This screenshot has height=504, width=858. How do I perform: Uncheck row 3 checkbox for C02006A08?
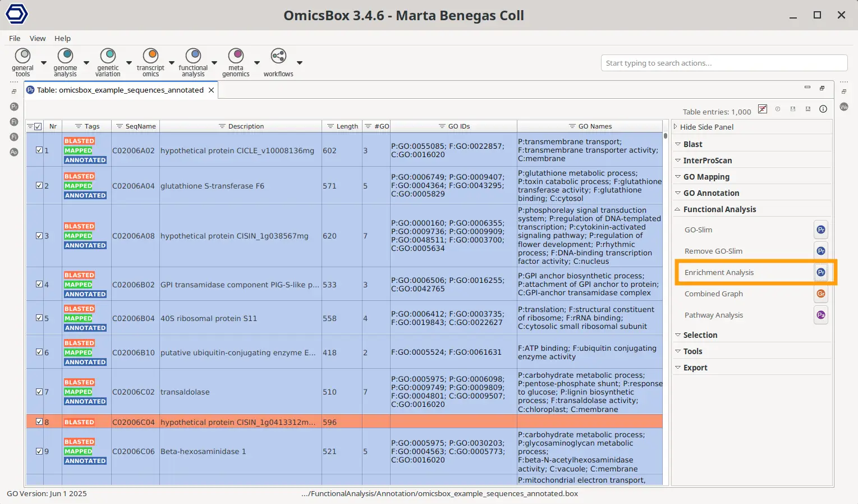pos(39,236)
